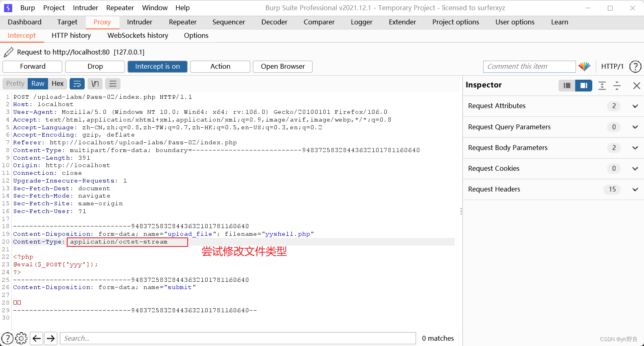This screenshot has height=346, width=644.
Task: Switch to the Intruder tool tab
Action: [x=140, y=22]
